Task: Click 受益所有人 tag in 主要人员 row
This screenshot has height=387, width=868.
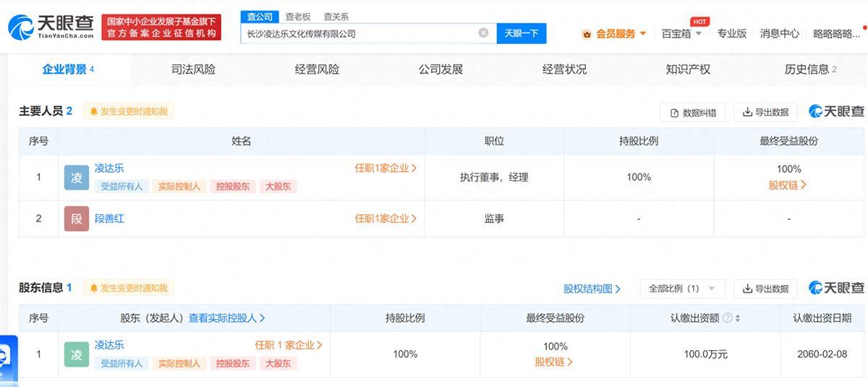Action: [122, 187]
